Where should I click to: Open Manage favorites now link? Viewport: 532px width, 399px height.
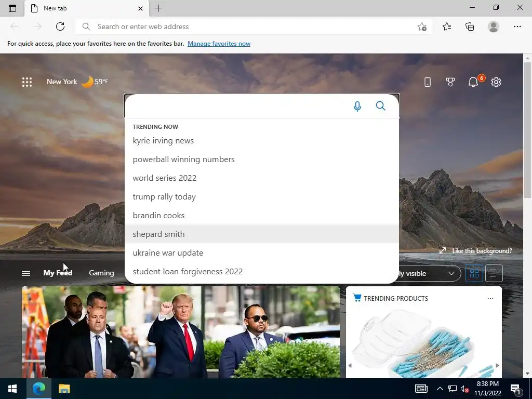219,44
